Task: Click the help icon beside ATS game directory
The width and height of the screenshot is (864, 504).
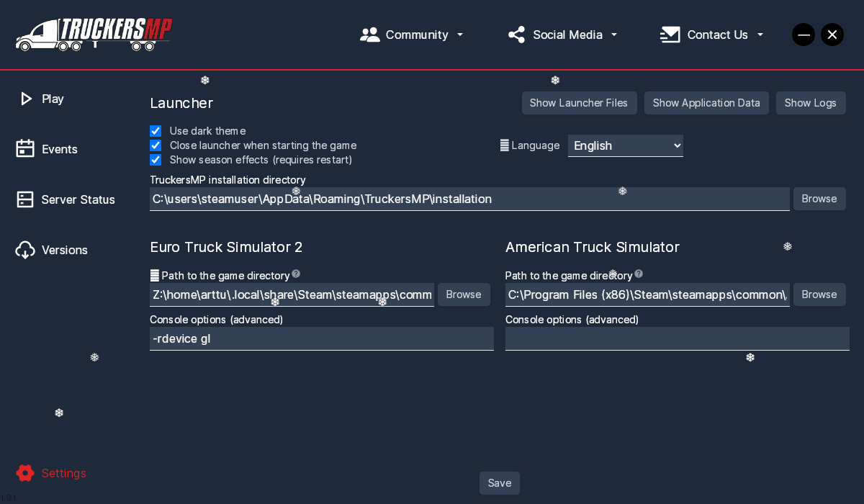Action: click(639, 274)
